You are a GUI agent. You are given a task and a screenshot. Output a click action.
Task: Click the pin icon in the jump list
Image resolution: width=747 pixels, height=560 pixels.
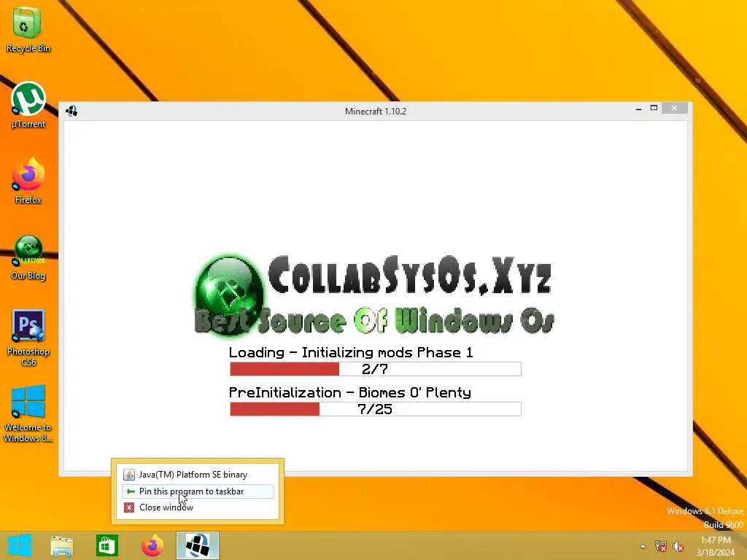[131, 491]
